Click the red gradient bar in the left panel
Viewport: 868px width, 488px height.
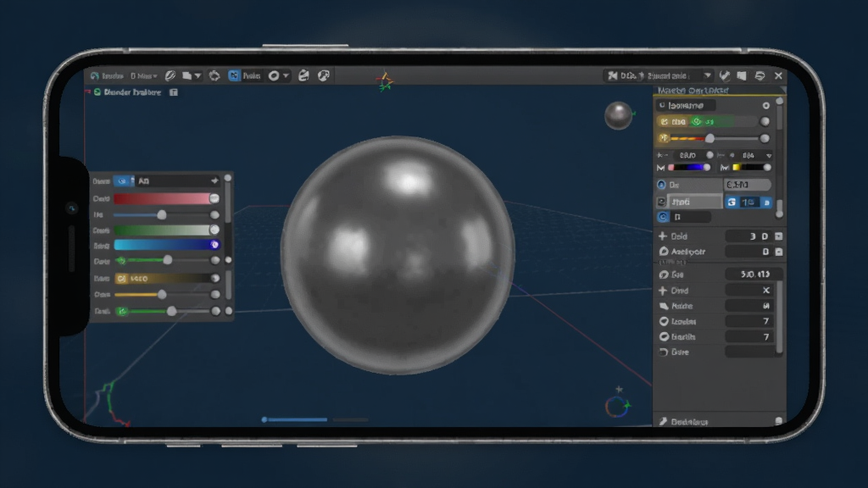pos(166,198)
